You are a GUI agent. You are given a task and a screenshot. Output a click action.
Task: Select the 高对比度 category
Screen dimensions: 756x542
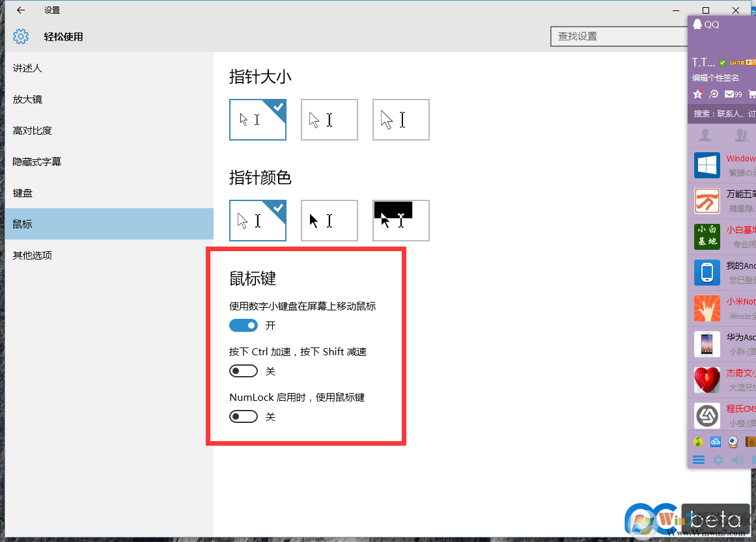(109, 131)
